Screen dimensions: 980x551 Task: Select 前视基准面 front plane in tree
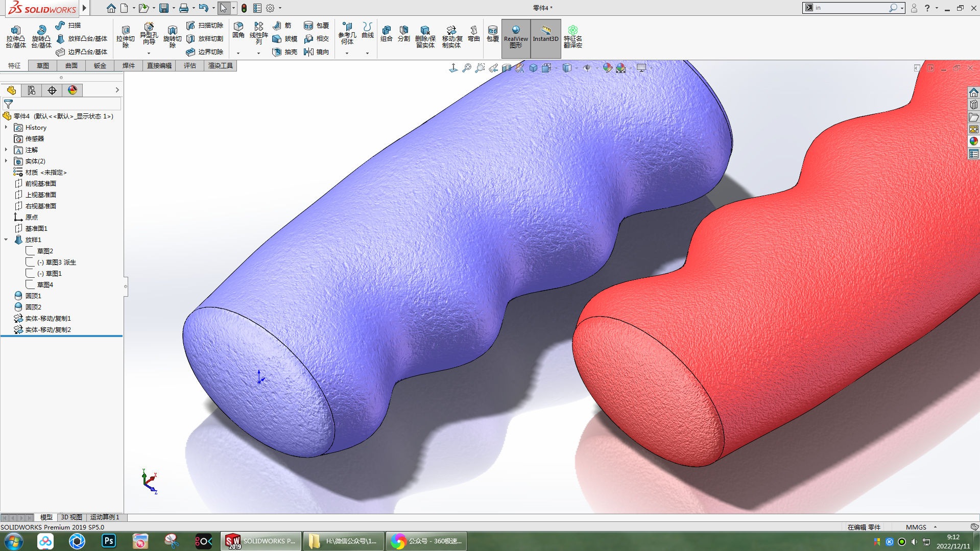(41, 184)
